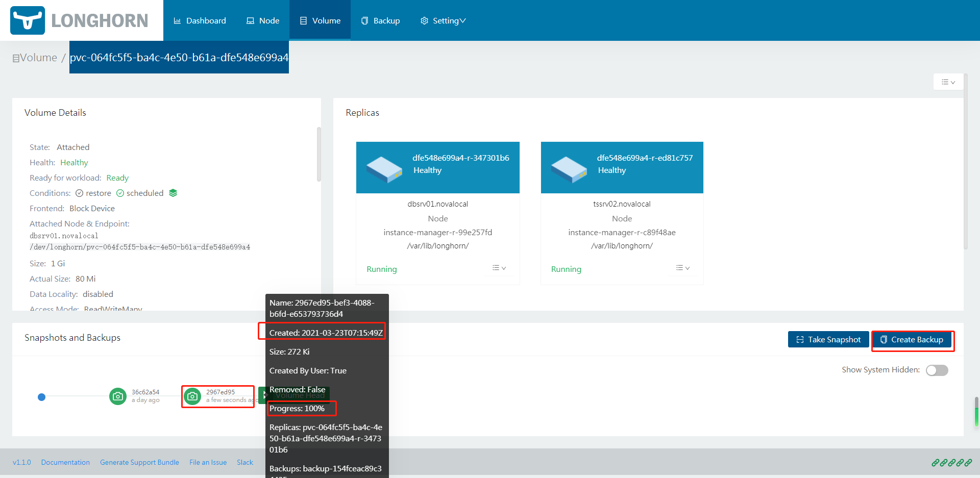Click the blue timeline start marker
This screenshot has height=478, width=980.
pyautogui.click(x=42, y=397)
